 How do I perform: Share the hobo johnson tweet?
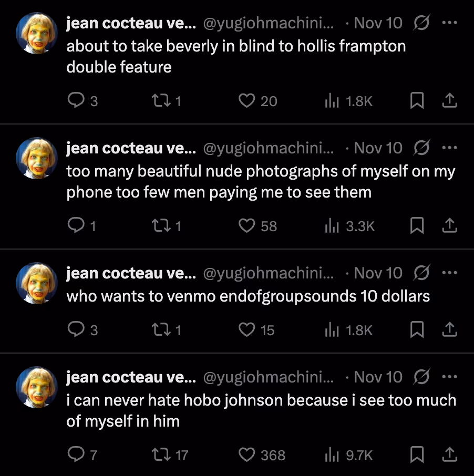[449, 455]
